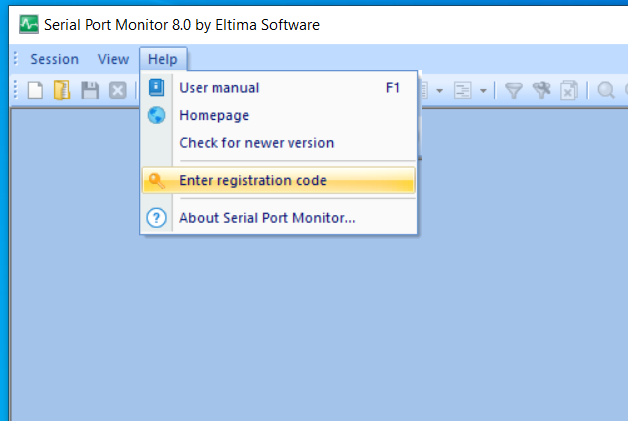Click the funnel with wrench filter settings icon
The image size is (628, 421).
click(x=541, y=90)
